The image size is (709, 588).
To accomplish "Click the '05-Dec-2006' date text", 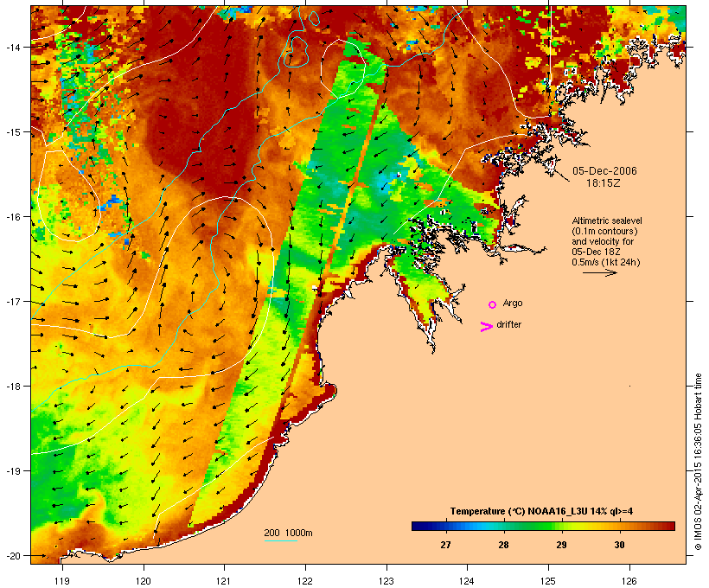I will coord(604,171).
